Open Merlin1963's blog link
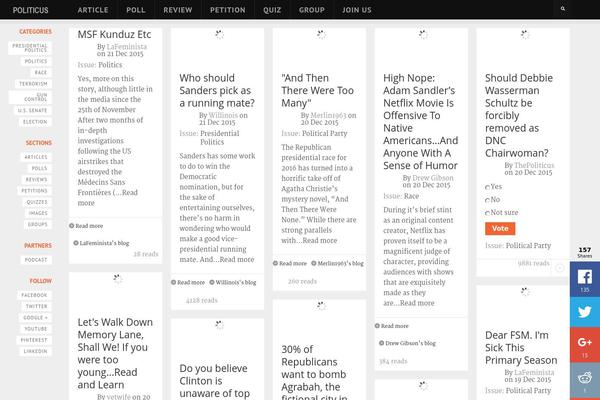Screen dimensions: 600x400 337,263
